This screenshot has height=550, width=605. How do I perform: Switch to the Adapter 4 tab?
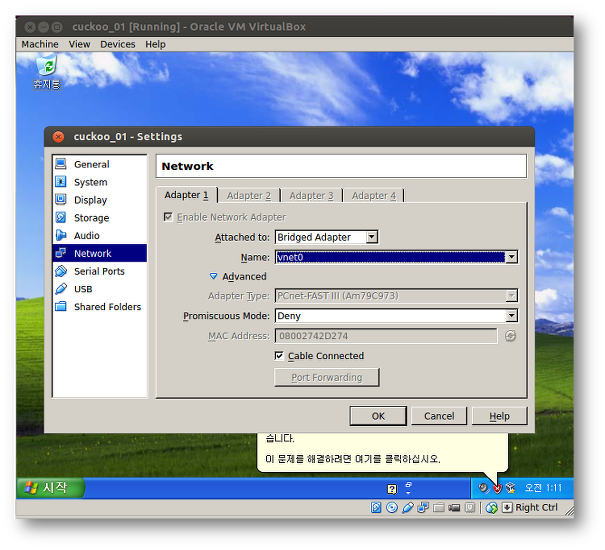(373, 196)
